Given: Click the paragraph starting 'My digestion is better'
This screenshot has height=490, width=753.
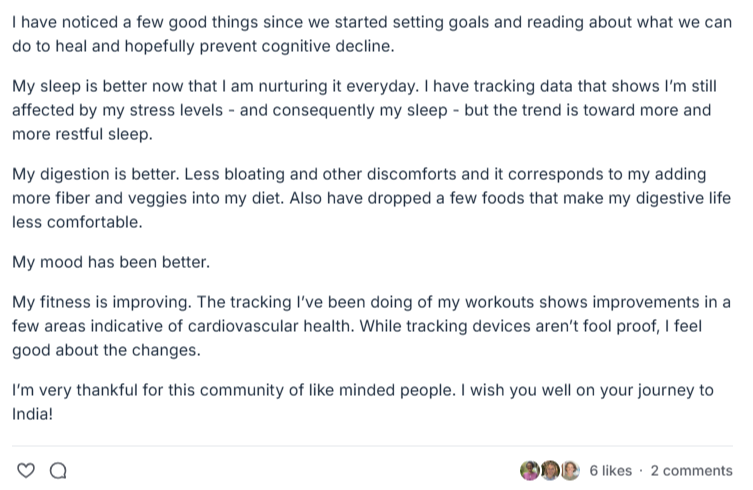Looking at the screenshot, I should 372,198.
